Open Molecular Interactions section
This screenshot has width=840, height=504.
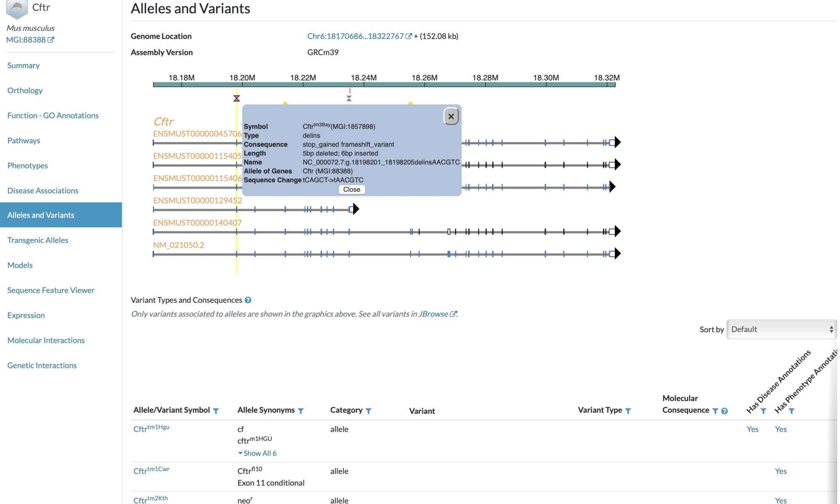tap(46, 340)
